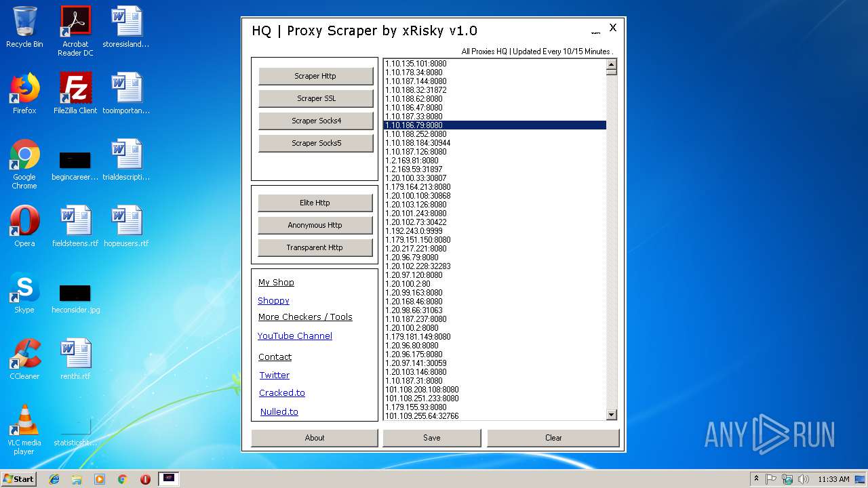Open Opera from the taskbar
The image size is (868, 488).
click(x=145, y=479)
